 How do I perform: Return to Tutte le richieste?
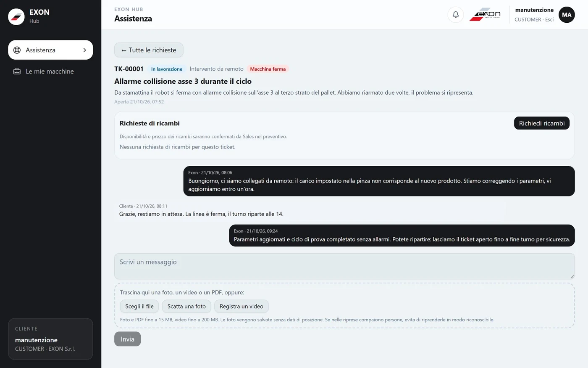point(149,50)
